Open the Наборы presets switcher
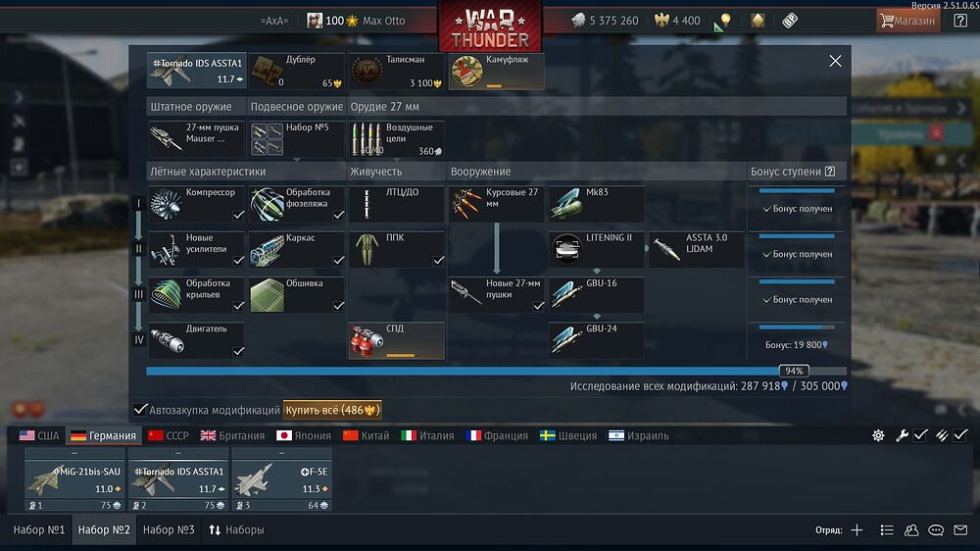This screenshot has height=551, width=980. tap(236, 529)
